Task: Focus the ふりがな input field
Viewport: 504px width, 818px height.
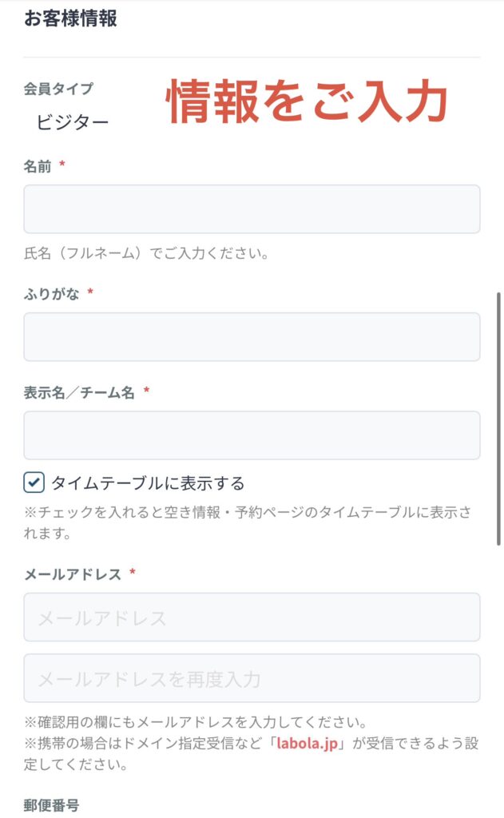Action: [x=252, y=336]
